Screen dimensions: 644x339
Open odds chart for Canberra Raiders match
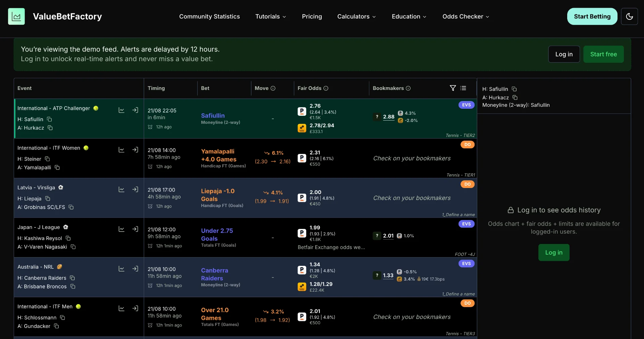coord(121,269)
